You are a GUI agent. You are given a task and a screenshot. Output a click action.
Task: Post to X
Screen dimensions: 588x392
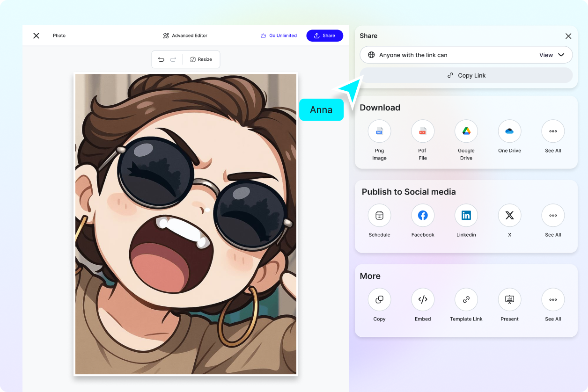(x=509, y=216)
